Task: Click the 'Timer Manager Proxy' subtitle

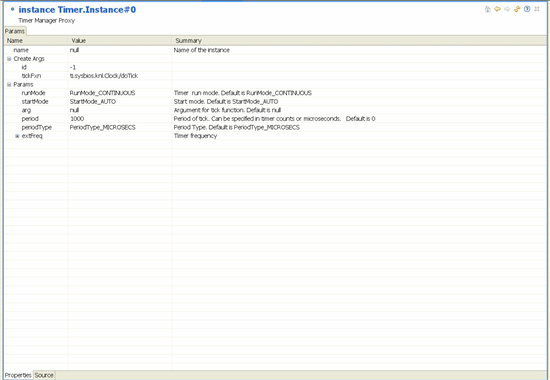Action: (x=46, y=21)
